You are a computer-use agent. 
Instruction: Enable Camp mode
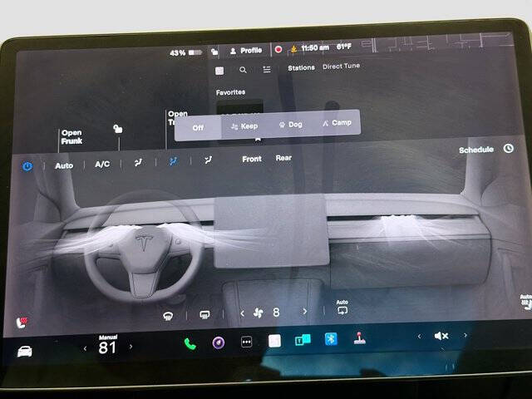tap(337, 123)
